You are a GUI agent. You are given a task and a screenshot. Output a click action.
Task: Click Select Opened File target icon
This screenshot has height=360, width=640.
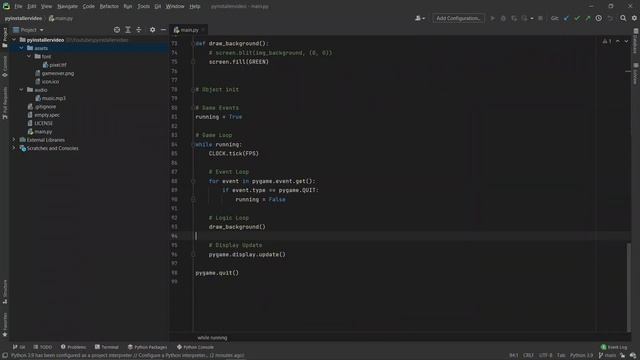click(x=117, y=30)
